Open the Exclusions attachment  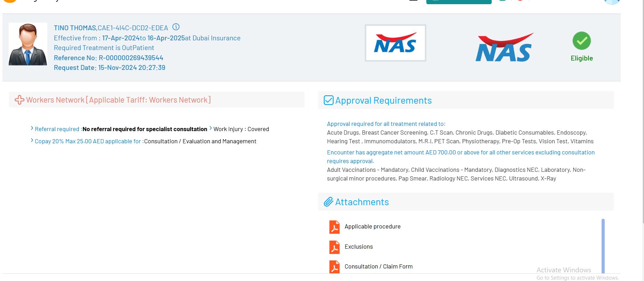(x=359, y=247)
